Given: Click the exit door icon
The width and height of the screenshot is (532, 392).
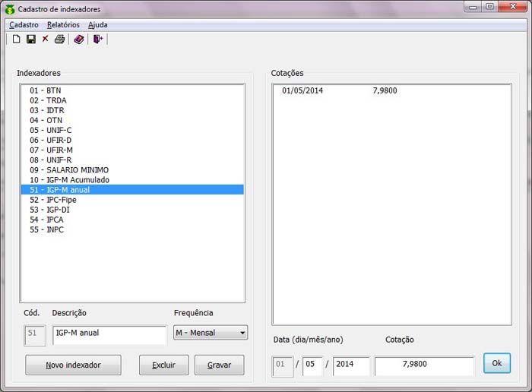Looking at the screenshot, I should click(x=98, y=40).
